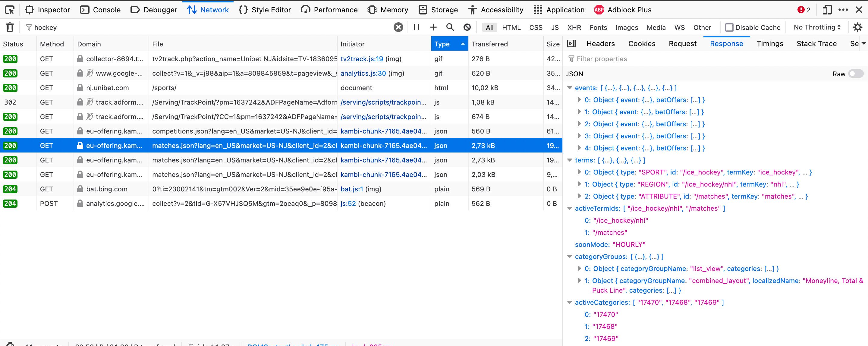
Task: Open network settings gear menu
Action: click(x=857, y=27)
